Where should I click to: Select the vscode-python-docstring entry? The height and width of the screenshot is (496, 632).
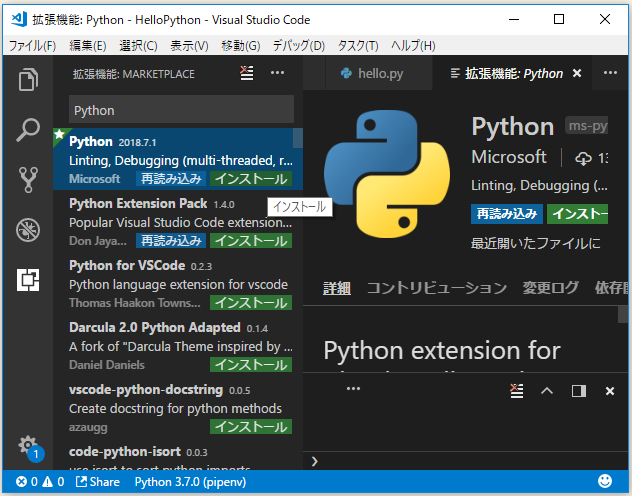coord(178,408)
